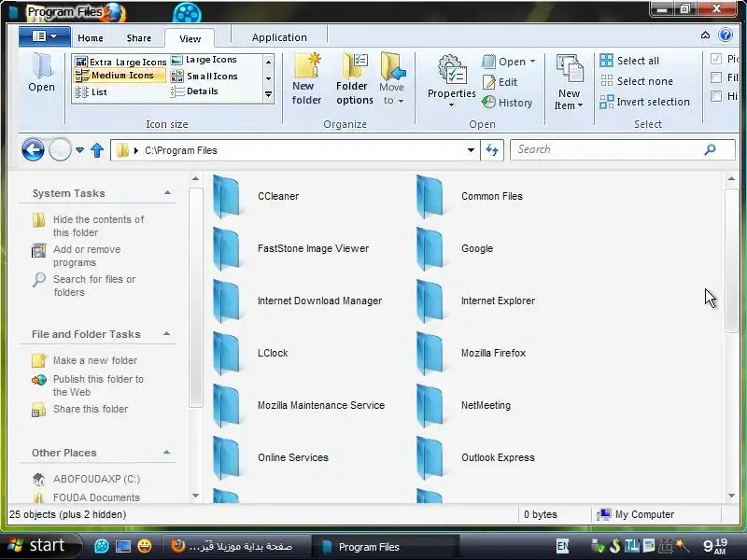
Task: Switch to List view
Action: click(91, 91)
